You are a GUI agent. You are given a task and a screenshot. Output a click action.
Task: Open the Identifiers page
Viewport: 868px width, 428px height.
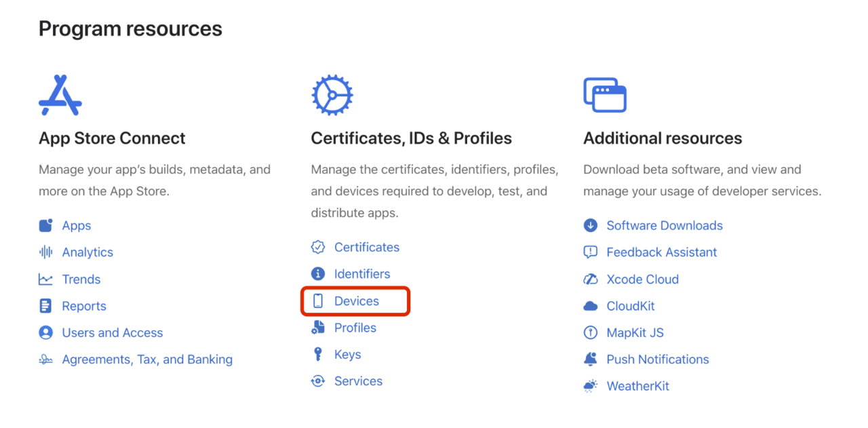point(361,274)
